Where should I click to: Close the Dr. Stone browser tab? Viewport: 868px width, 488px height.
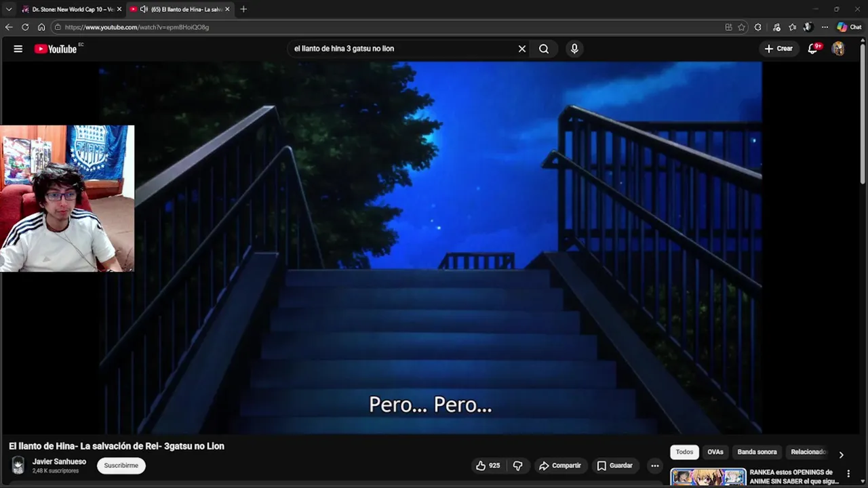119,9
